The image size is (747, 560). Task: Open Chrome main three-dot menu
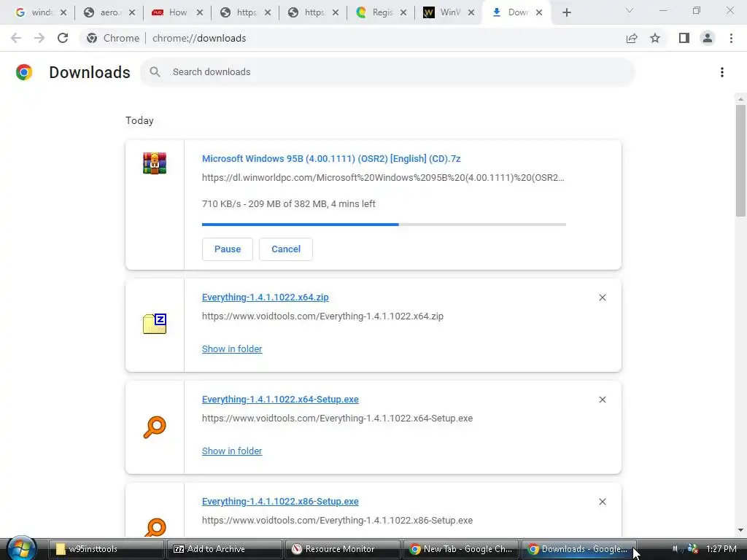click(x=731, y=38)
